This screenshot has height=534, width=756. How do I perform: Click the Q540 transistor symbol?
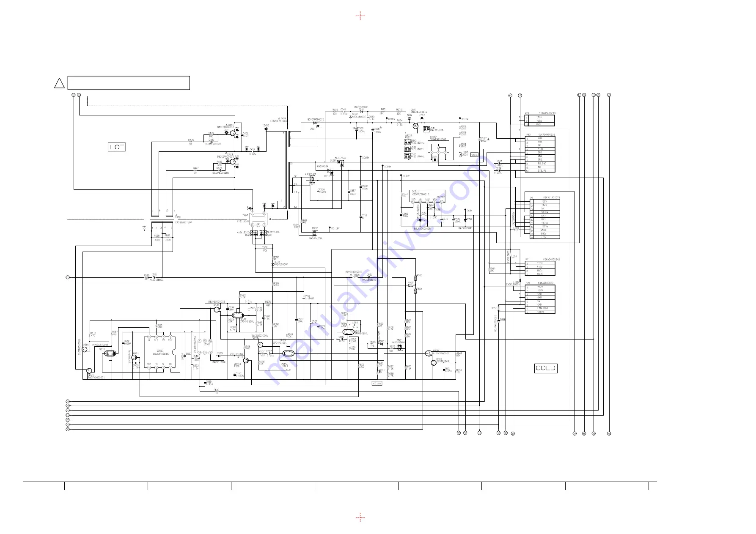(217, 310)
